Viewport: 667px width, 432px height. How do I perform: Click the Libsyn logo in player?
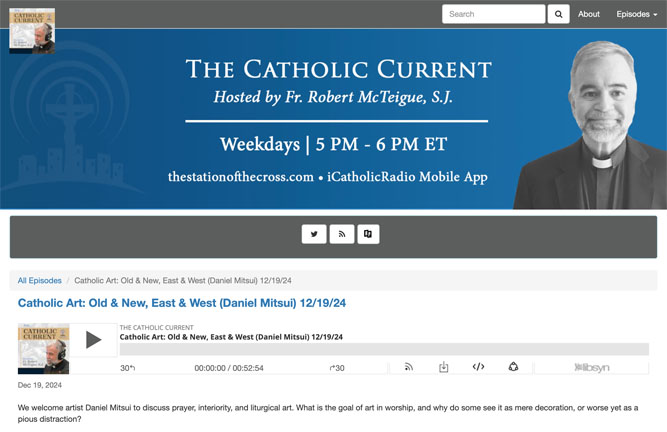pyautogui.click(x=592, y=367)
